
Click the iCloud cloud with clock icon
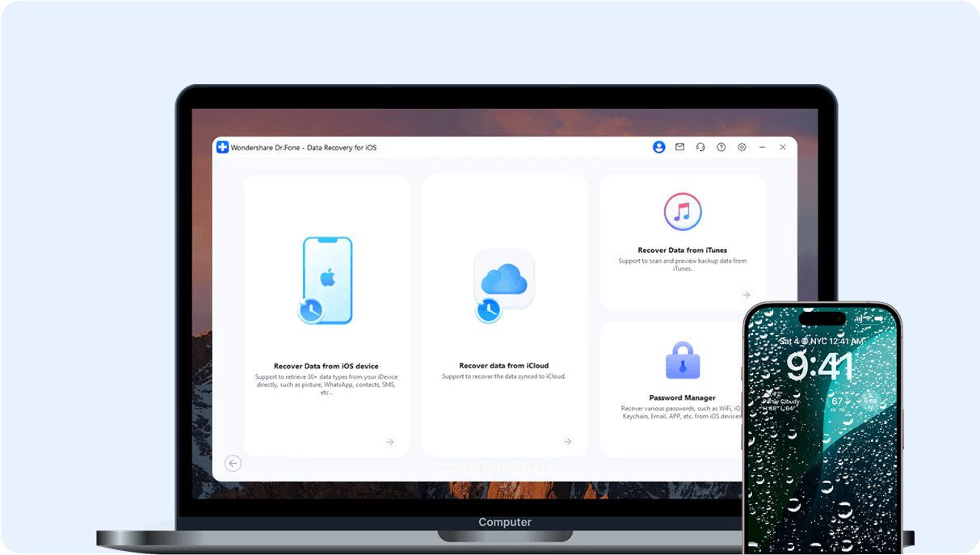[x=503, y=284]
